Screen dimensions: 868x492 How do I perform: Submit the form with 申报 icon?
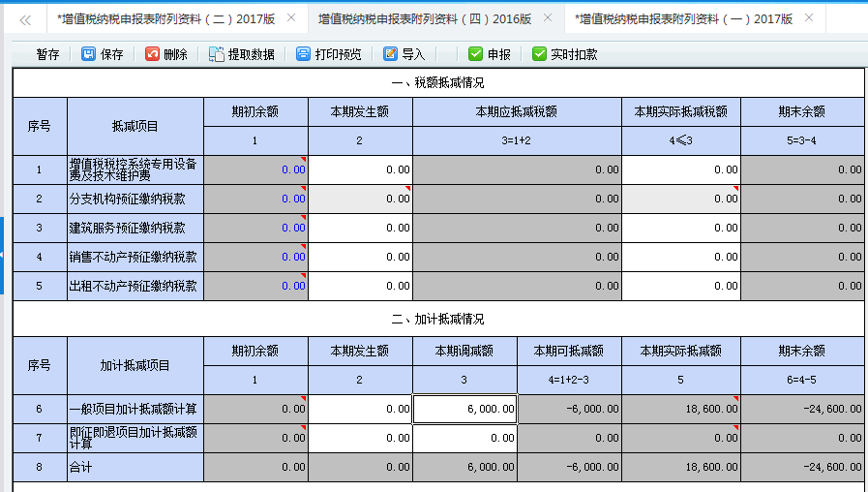[475, 54]
